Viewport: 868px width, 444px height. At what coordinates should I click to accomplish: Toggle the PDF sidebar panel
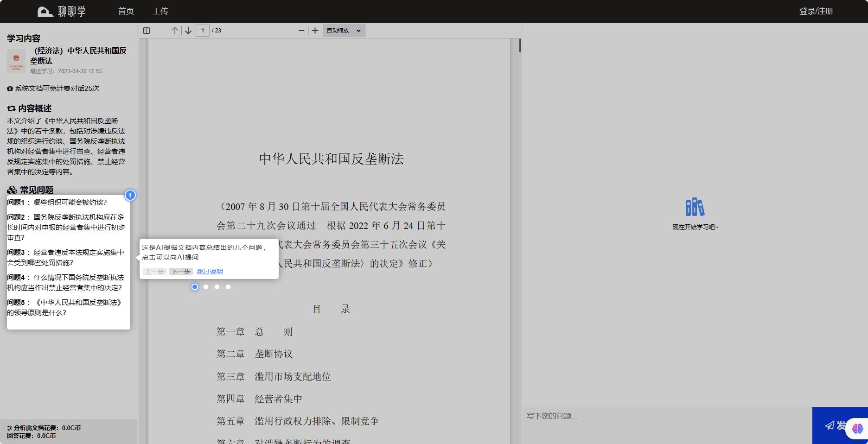click(147, 30)
